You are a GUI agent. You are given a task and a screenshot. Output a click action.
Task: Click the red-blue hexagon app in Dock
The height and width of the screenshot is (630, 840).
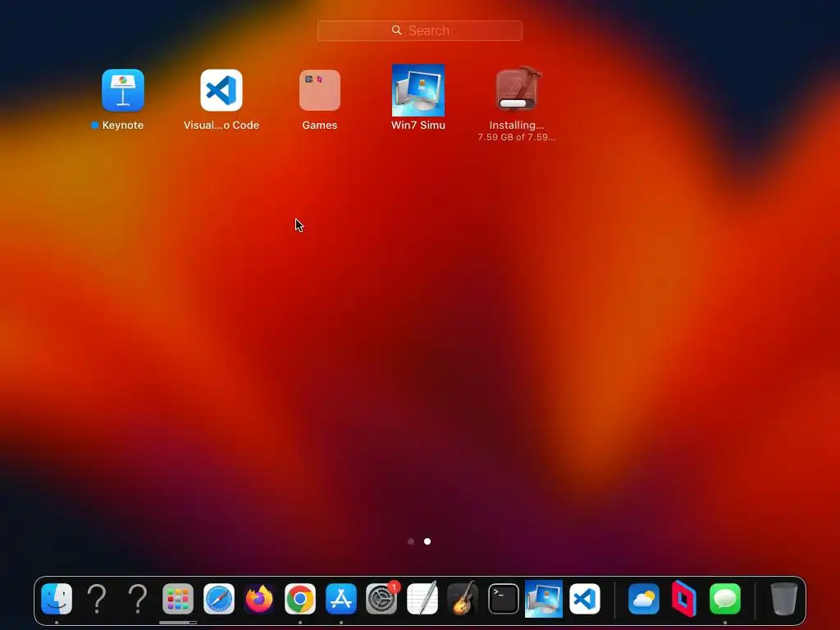pos(684,598)
